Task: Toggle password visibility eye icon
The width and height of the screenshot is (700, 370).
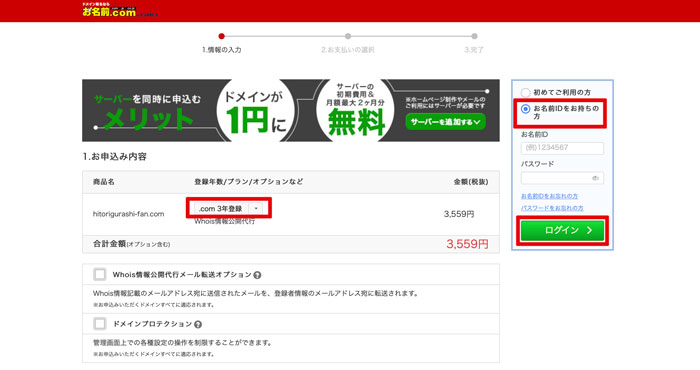Action: (x=595, y=178)
